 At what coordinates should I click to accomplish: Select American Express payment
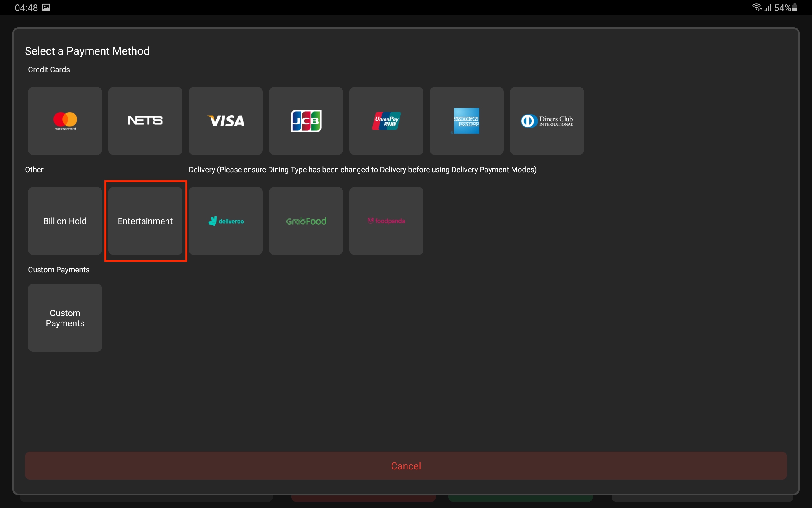pyautogui.click(x=466, y=121)
